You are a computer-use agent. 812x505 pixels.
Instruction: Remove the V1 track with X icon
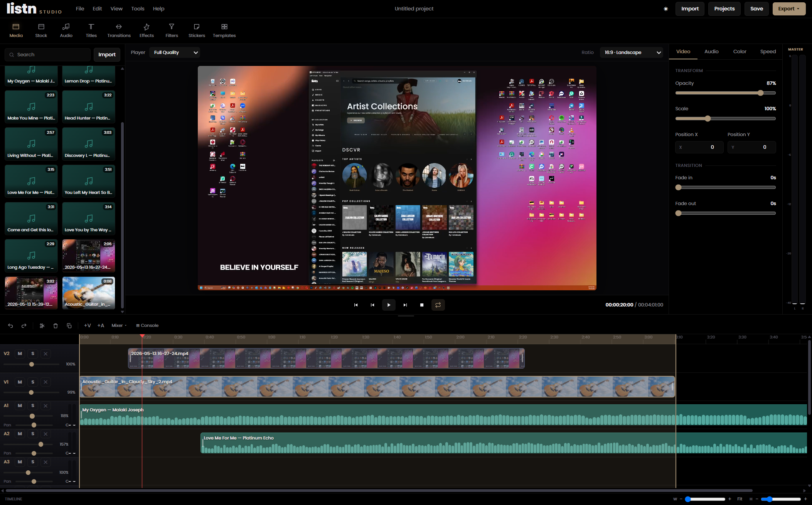pos(45,382)
